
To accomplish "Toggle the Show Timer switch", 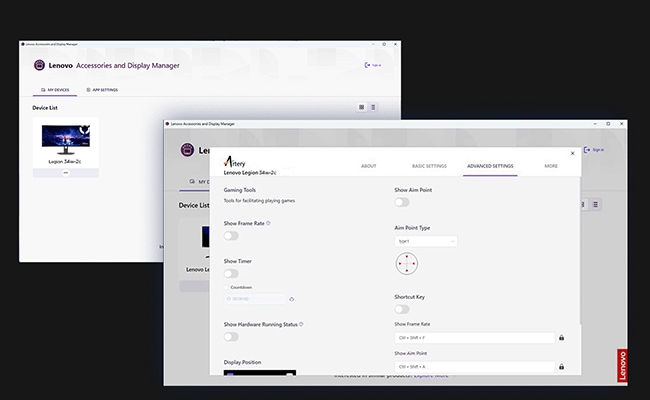I will [x=231, y=274].
